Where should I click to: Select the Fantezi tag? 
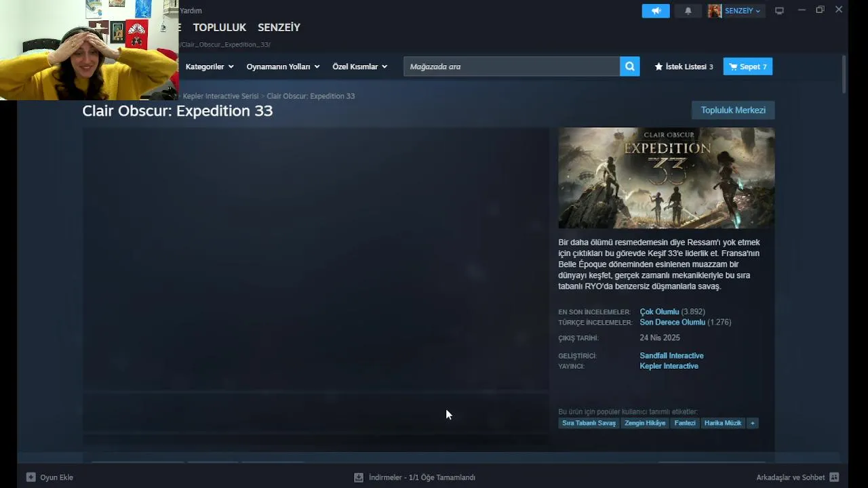coord(685,423)
